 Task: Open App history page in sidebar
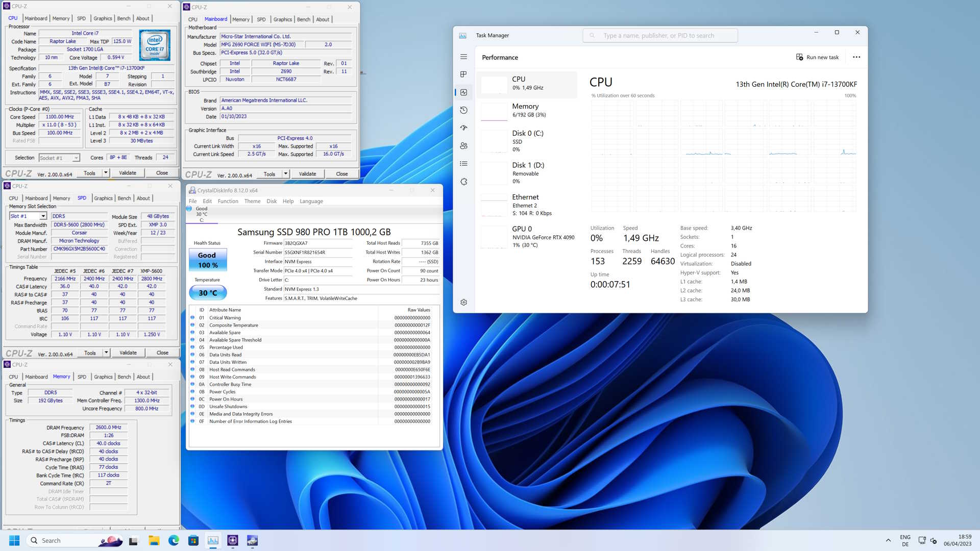coord(463,110)
